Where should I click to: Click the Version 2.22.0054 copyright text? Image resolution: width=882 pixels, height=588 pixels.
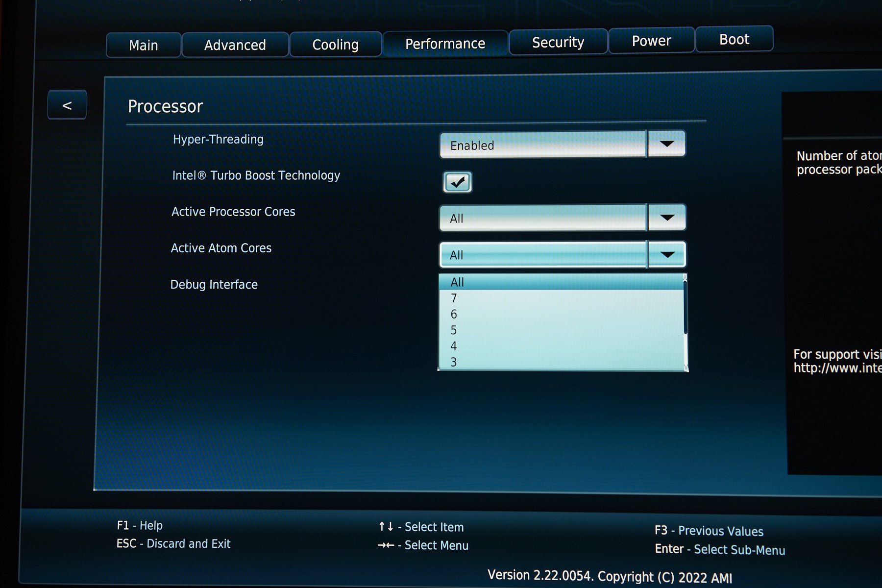pyautogui.click(x=610, y=576)
